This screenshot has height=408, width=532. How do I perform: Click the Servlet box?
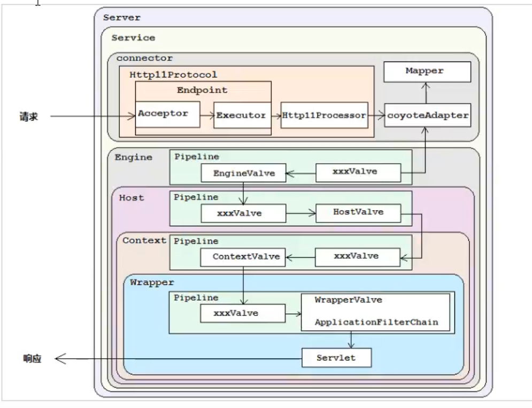click(336, 358)
